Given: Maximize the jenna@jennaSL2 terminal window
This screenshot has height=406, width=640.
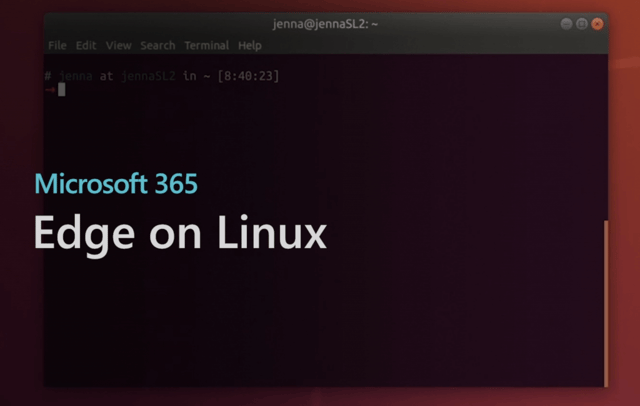Looking at the screenshot, I should (x=582, y=24).
